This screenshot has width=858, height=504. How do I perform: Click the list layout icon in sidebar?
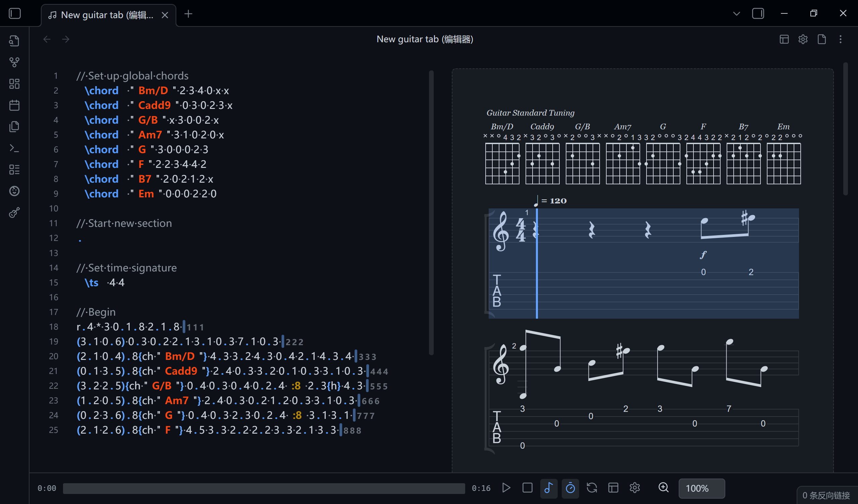pos(14,170)
